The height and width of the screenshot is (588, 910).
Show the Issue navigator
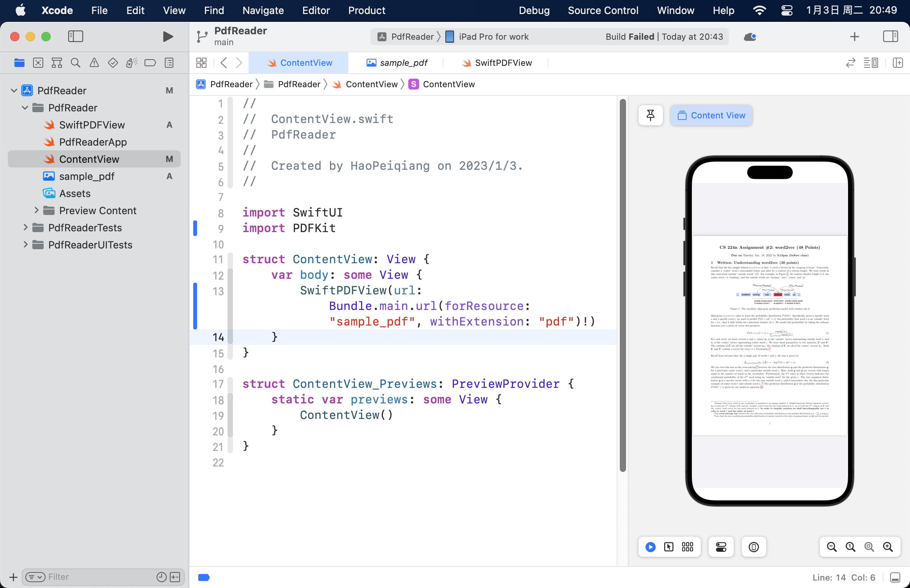94,62
